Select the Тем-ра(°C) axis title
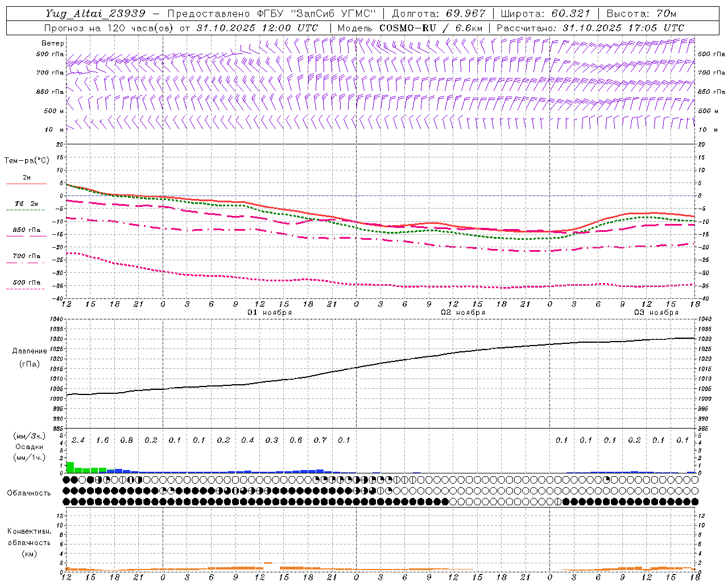Viewport: 728px width, 582px height. click(x=27, y=161)
